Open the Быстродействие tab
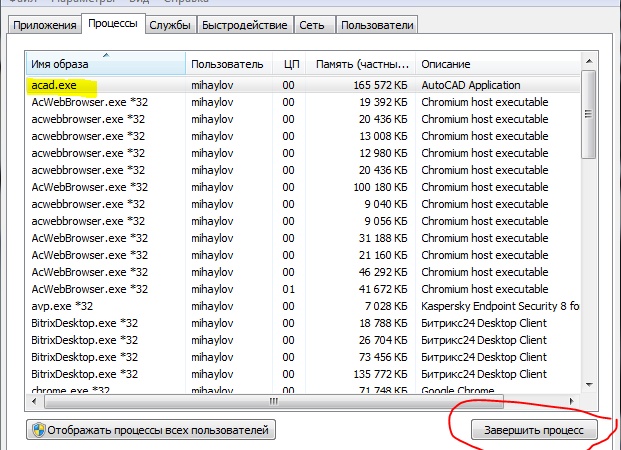621x450 pixels. click(x=245, y=25)
